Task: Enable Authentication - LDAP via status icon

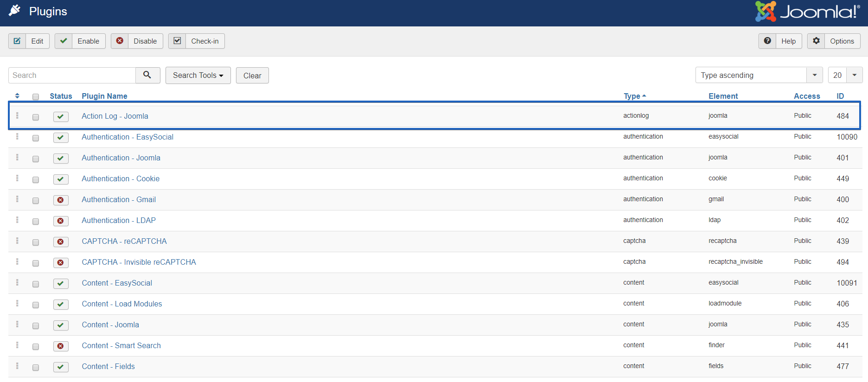Action: 61,221
